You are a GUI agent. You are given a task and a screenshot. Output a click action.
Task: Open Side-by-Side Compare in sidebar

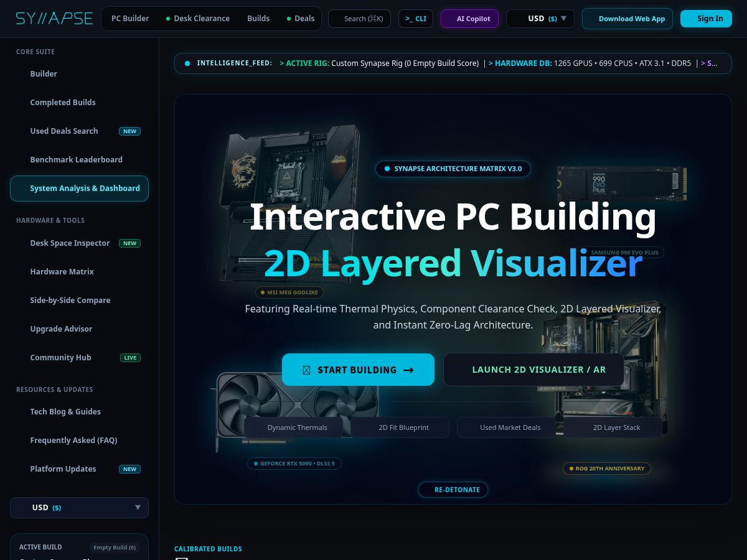click(x=79, y=300)
